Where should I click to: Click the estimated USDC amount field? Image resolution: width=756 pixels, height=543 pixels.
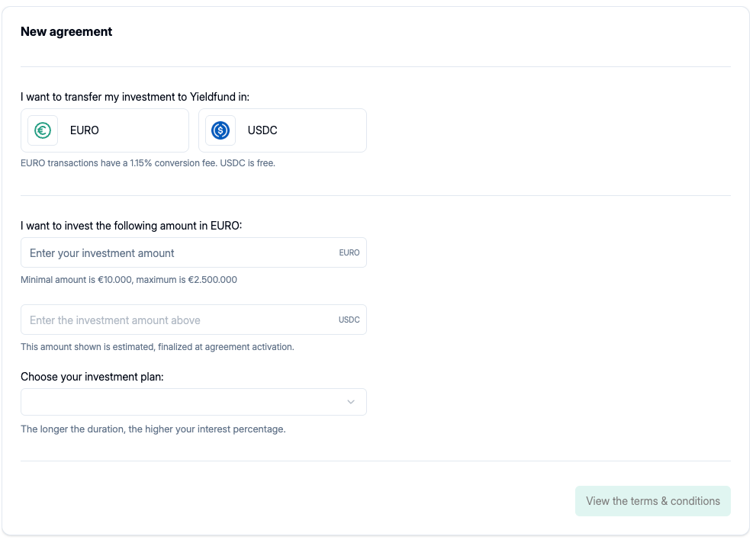coord(193,320)
